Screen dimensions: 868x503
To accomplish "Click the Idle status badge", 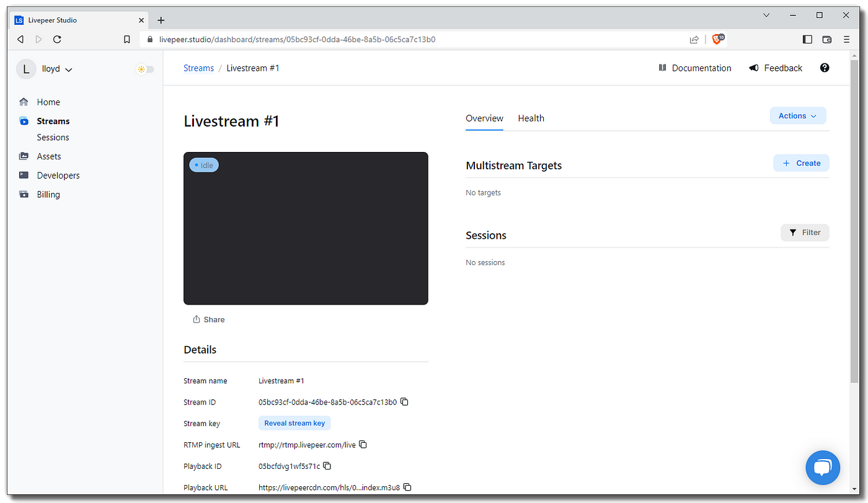I will [x=204, y=166].
